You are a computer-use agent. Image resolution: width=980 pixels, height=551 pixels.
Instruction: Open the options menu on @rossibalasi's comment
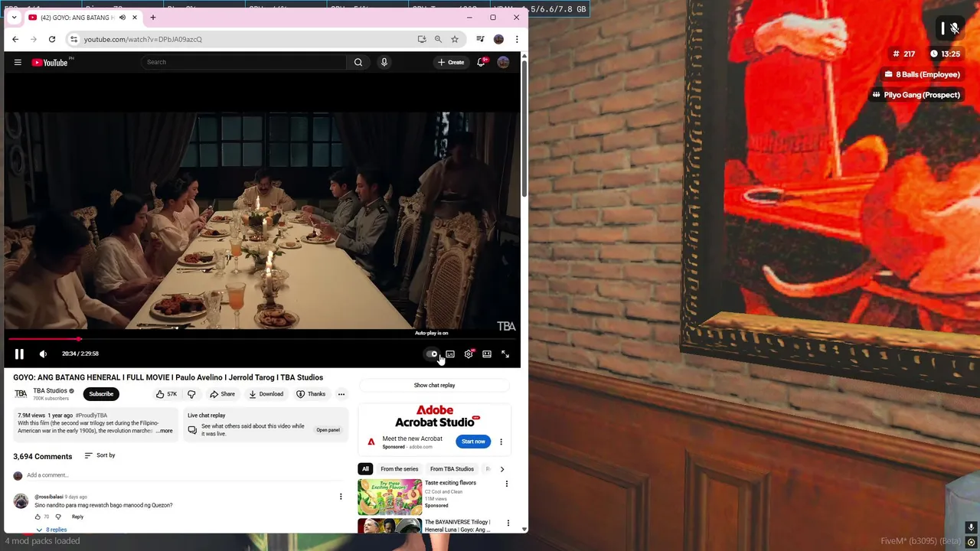pyautogui.click(x=341, y=497)
